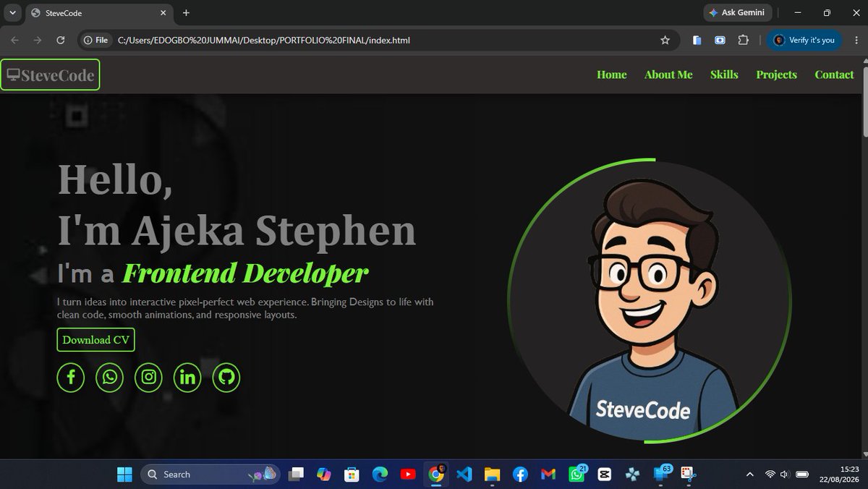
Task: Open the Chrome three-dot menu
Action: (x=856, y=41)
